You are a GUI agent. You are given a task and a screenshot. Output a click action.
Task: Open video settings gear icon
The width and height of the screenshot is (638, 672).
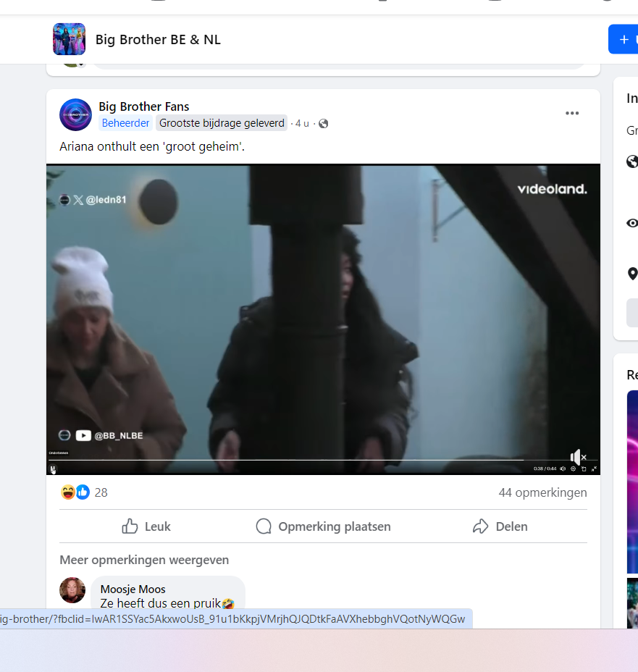click(574, 469)
